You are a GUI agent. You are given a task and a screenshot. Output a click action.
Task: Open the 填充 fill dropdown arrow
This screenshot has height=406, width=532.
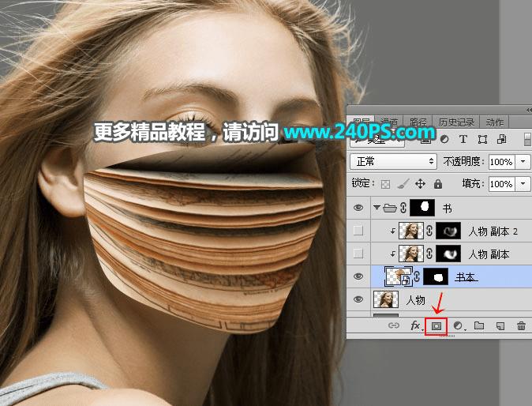tap(523, 184)
